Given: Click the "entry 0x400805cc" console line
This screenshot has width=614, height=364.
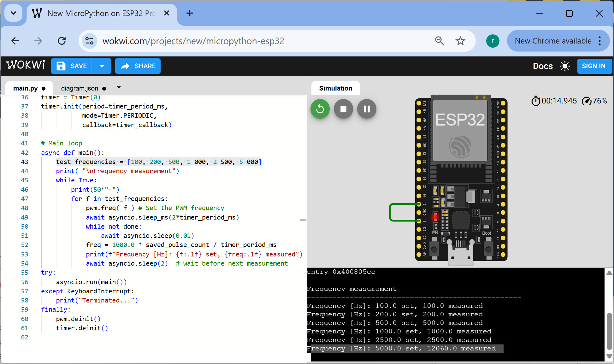Looking at the screenshot, I should (341, 272).
